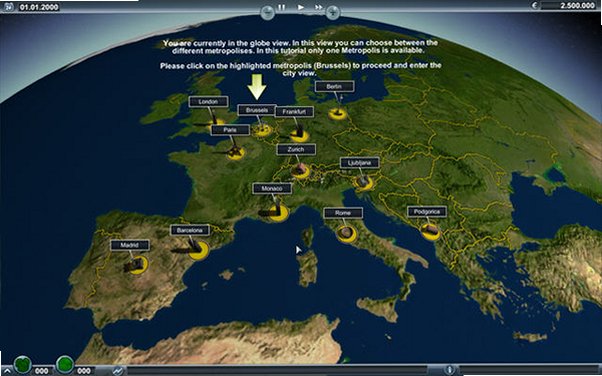Screen dimensions: 602x376
Task: Pause the game time
Action: coord(281,7)
